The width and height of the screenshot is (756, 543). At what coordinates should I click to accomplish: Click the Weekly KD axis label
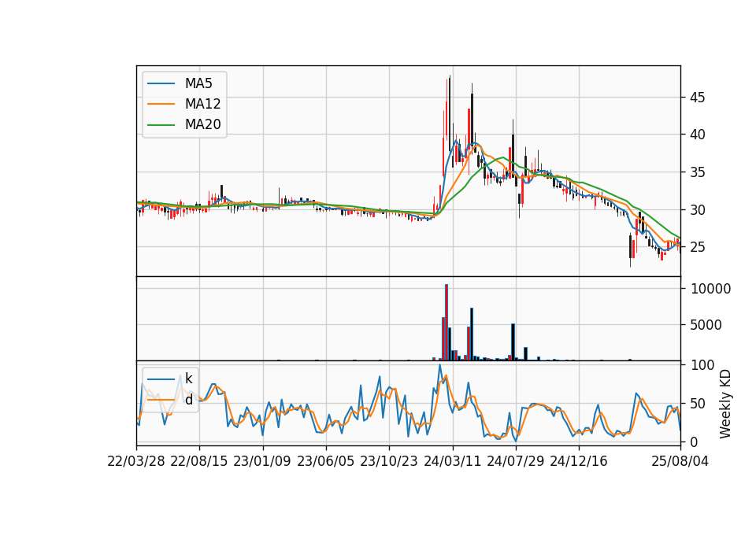click(724, 404)
